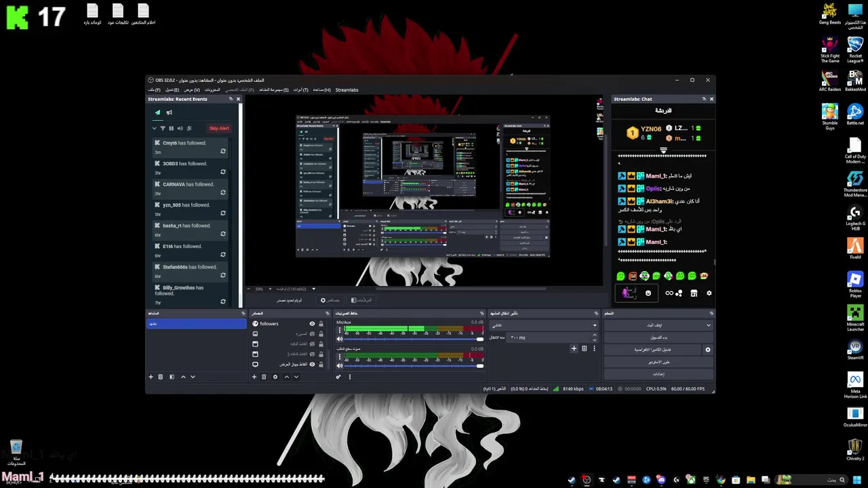Mute the Mic/Aux audio channel
The image size is (868, 488).
click(x=340, y=339)
